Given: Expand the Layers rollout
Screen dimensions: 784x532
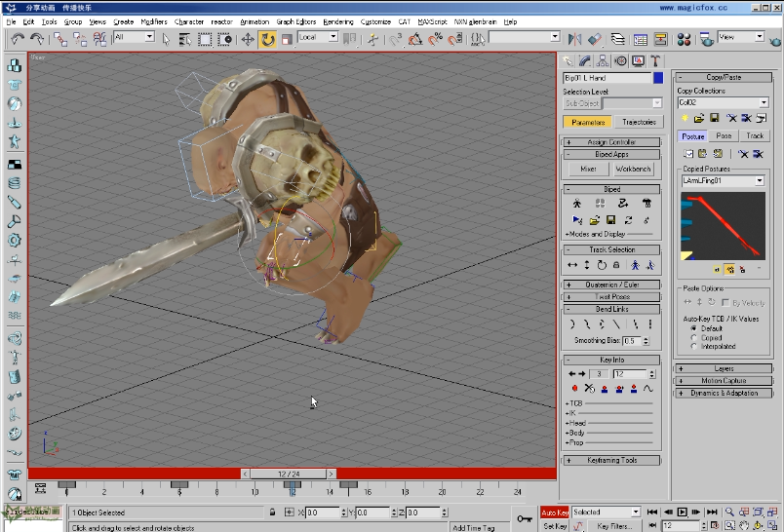Looking at the screenshot, I should point(723,368).
